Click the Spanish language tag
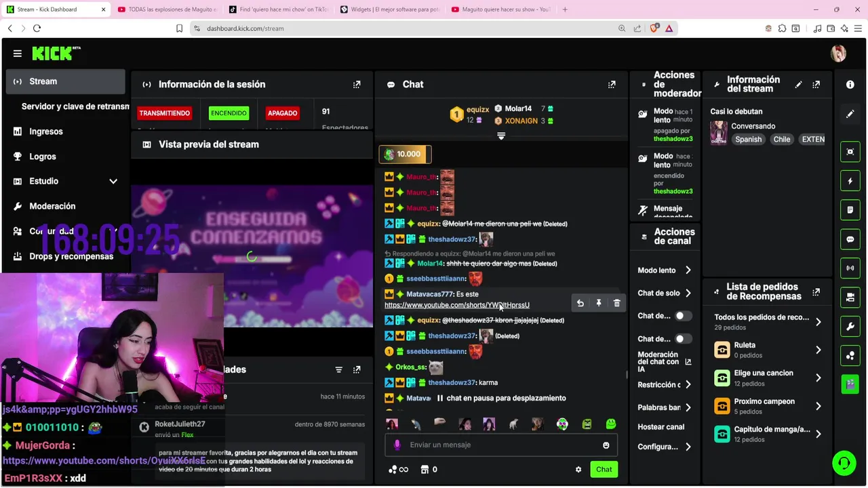 coord(749,140)
